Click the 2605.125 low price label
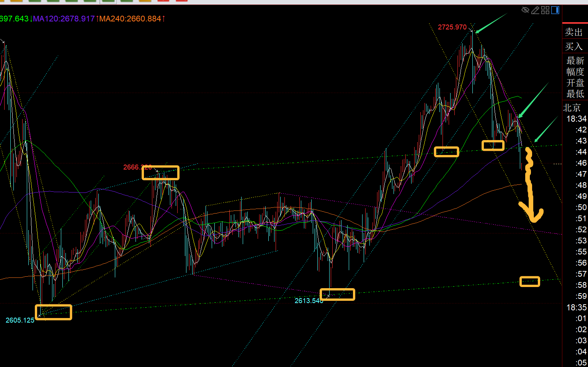The width and height of the screenshot is (588, 367). pos(20,320)
